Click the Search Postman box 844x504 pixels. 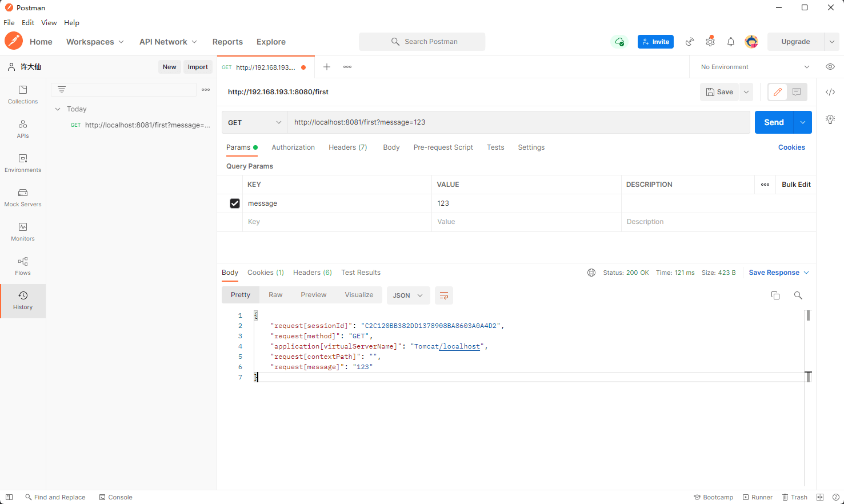pos(422,42)
